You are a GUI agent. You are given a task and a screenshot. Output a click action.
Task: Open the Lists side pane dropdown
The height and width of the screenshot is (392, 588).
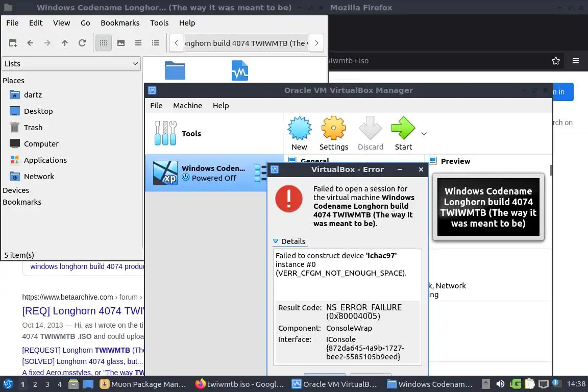(x=71, y=64)
